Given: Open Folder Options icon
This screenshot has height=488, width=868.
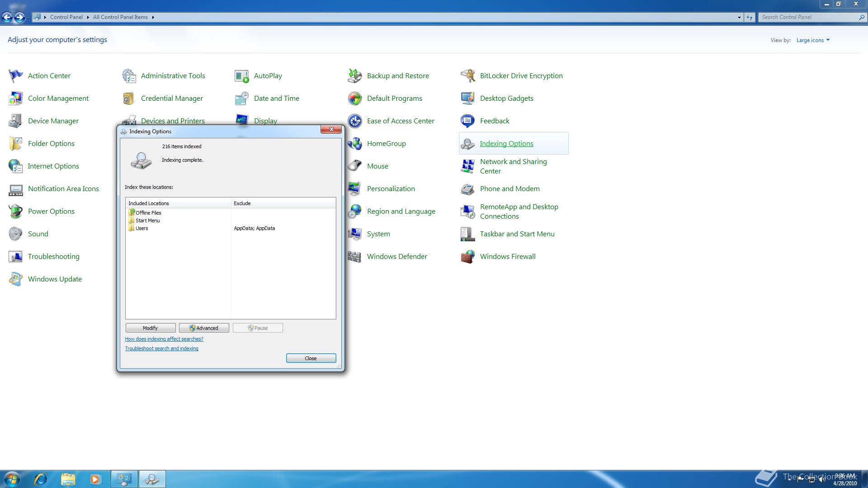Looking at the screenshot, I should click(16, 144).
